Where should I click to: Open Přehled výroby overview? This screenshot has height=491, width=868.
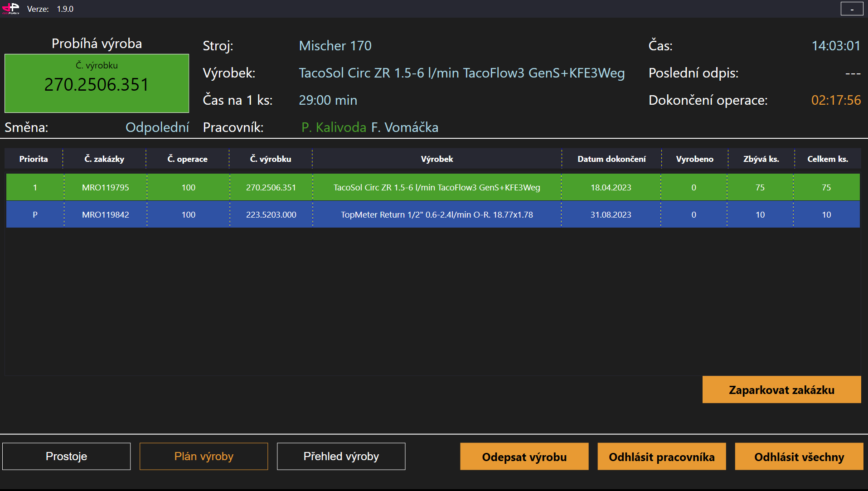click(x=341, y=456)
